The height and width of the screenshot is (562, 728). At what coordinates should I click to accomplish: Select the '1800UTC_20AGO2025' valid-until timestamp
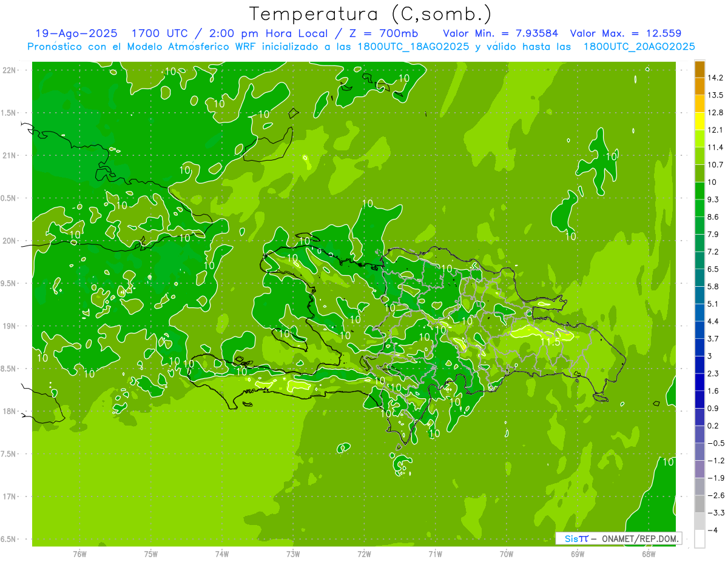638,47
